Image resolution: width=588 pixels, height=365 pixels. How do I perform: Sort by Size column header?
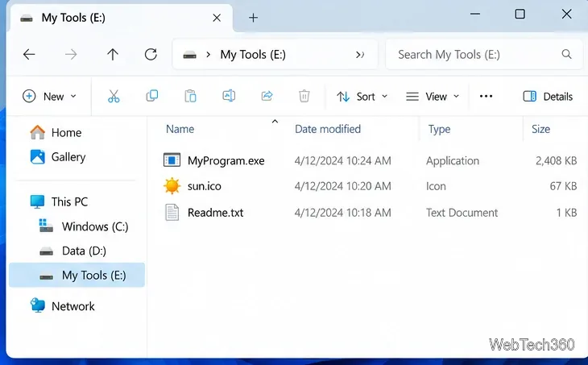[540, 129]
